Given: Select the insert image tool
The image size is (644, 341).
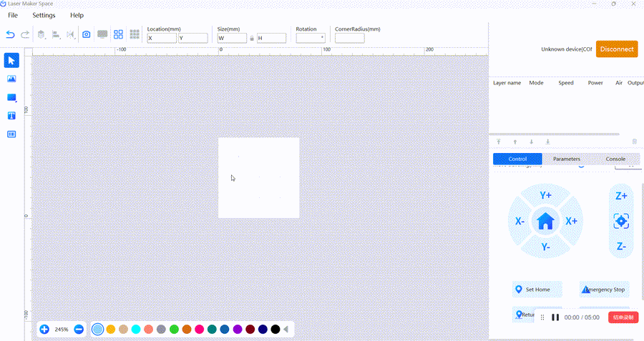Looking at the screenshot, I should pyautogui.click(x=11, y=79).
